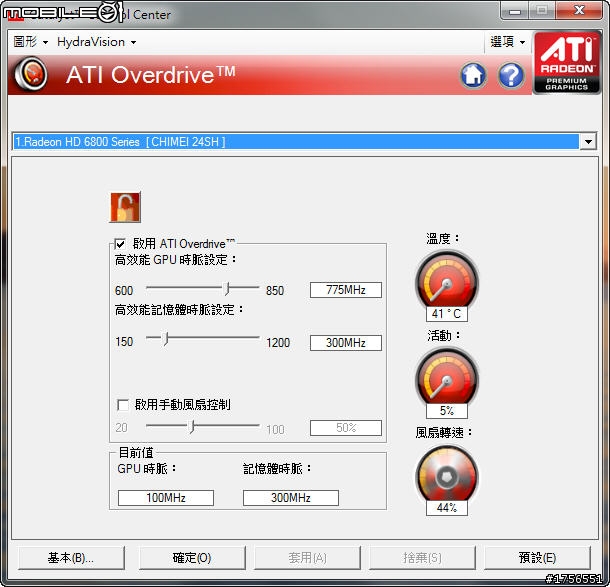Close the Control Center window
The height and width of the screenshot is (587, 610).
tap(579, 11)
